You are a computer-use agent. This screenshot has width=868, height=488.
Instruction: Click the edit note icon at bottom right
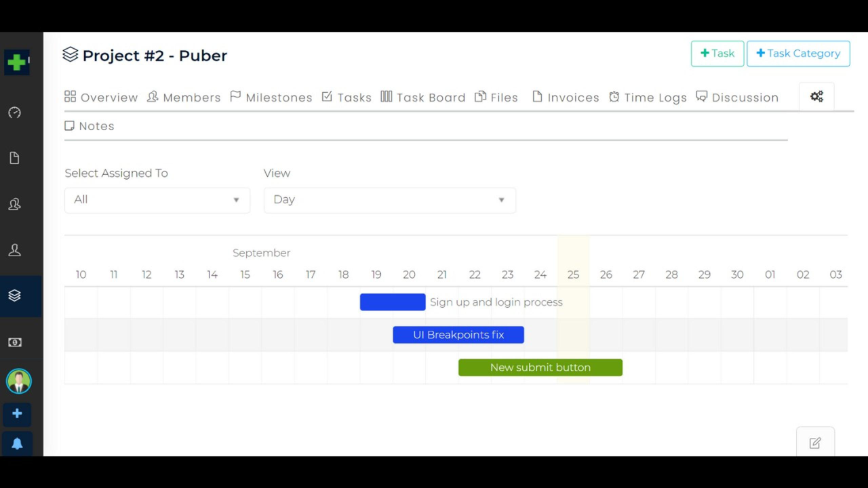pyautogui.click(x=815, y=443)
